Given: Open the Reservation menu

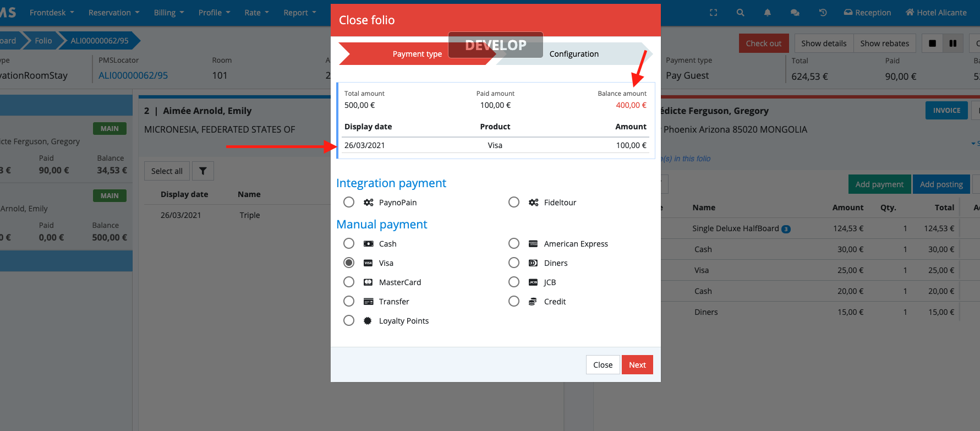Looking at the screenshot, I should [x=114, y=13].
